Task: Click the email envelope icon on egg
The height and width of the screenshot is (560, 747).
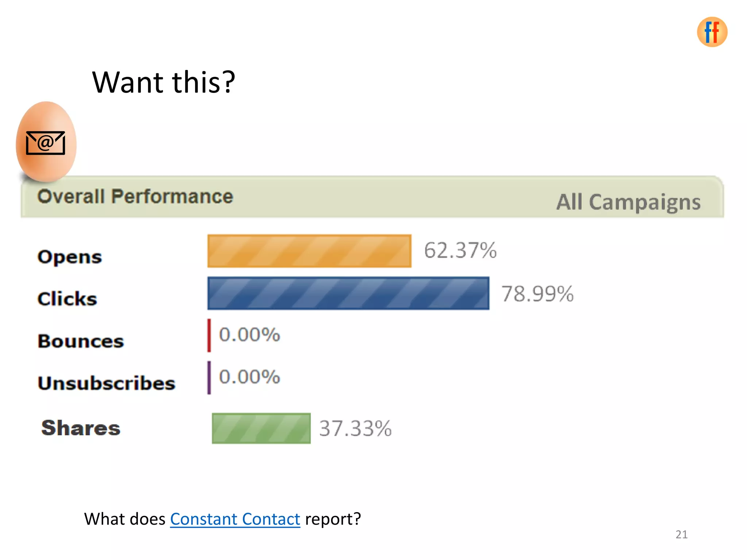Action: [x=46, y=143]
